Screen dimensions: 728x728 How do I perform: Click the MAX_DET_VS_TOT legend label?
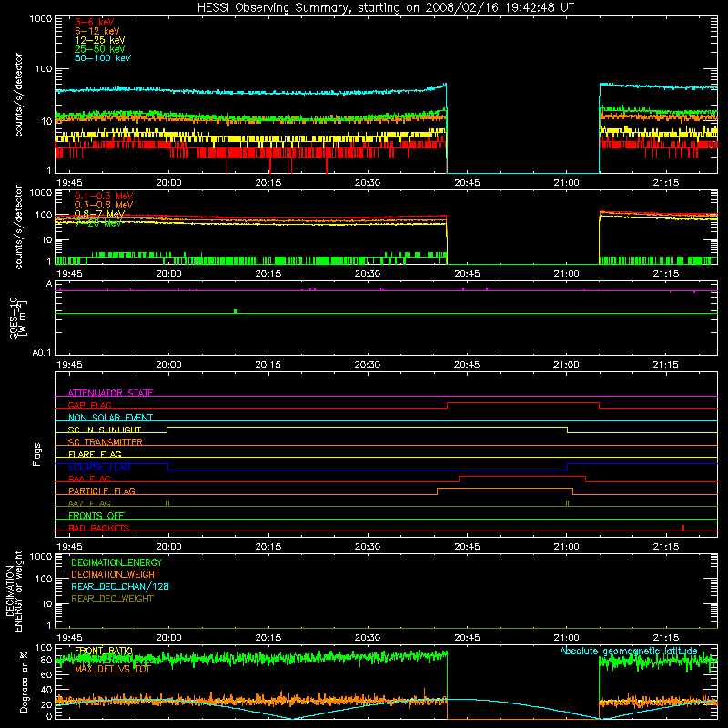click(113, 669)
